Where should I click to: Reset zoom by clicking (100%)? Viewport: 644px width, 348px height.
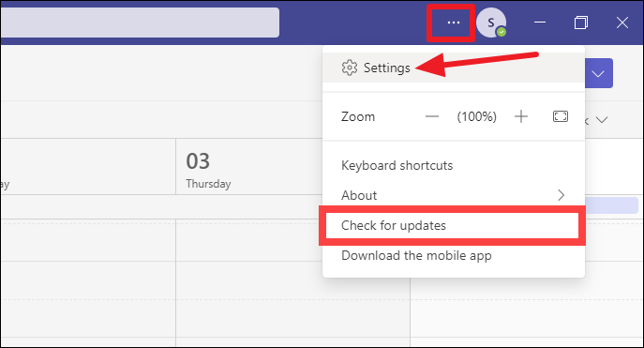[x=476, y=116]
